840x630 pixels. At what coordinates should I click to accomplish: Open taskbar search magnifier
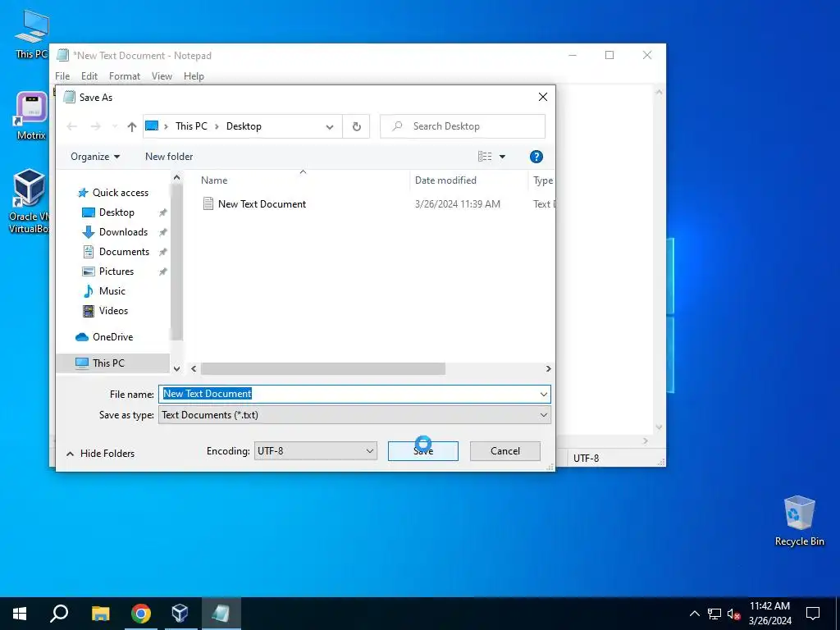(x=59, y=614)
